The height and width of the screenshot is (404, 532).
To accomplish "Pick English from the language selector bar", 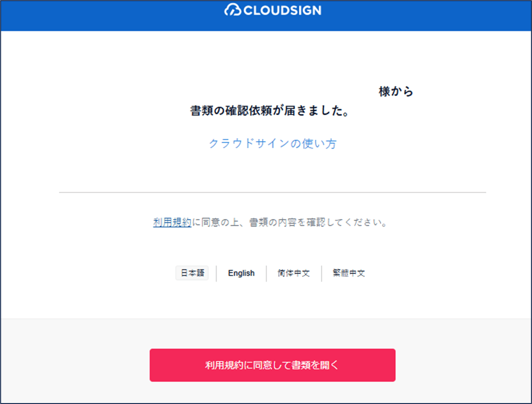I will (241, 273).
